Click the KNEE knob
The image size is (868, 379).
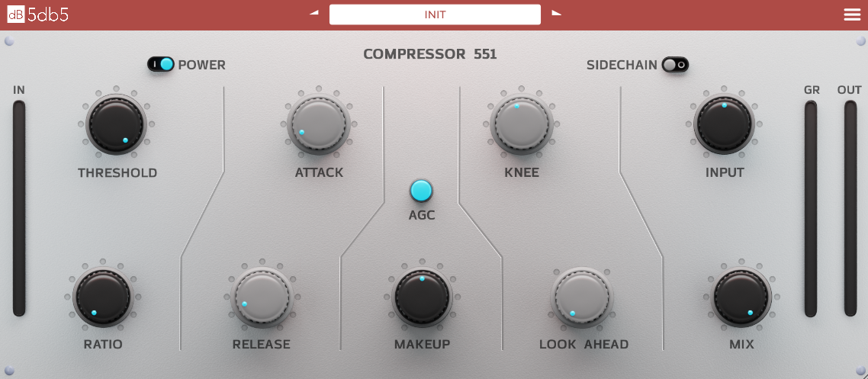click(522, 124)
